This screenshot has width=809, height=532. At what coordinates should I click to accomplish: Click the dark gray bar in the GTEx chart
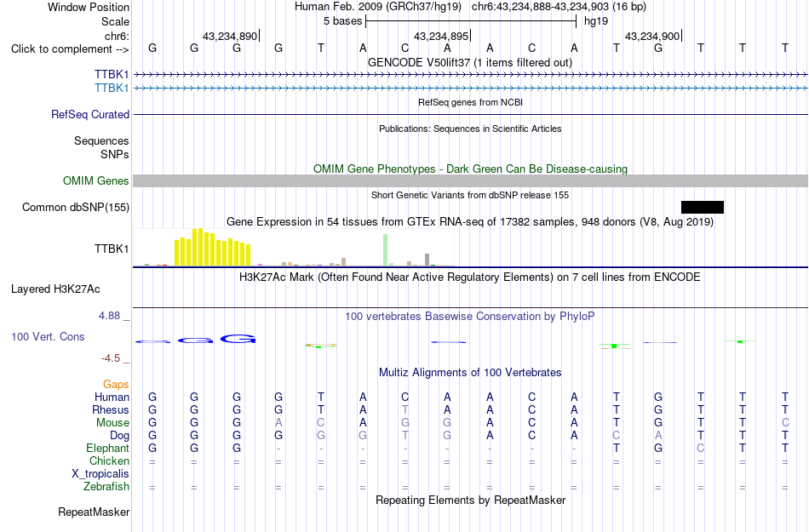click(x=427, y=260)
